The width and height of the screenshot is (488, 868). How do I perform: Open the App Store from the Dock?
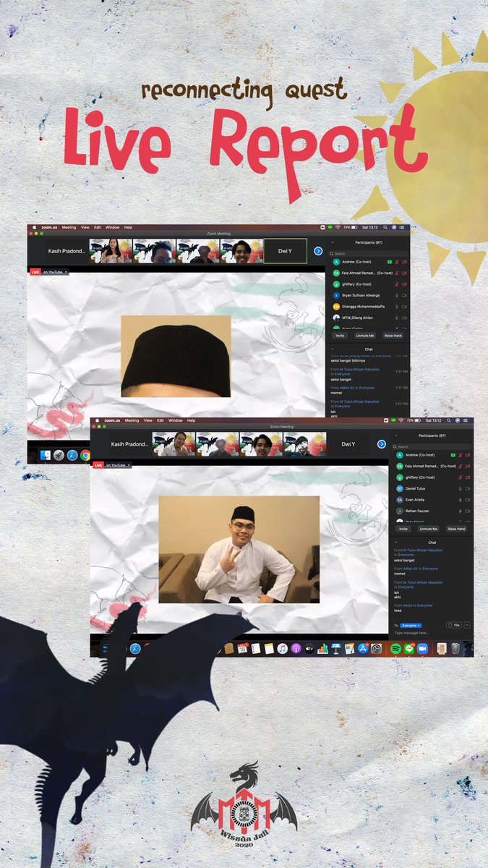[x=363, y=648]
